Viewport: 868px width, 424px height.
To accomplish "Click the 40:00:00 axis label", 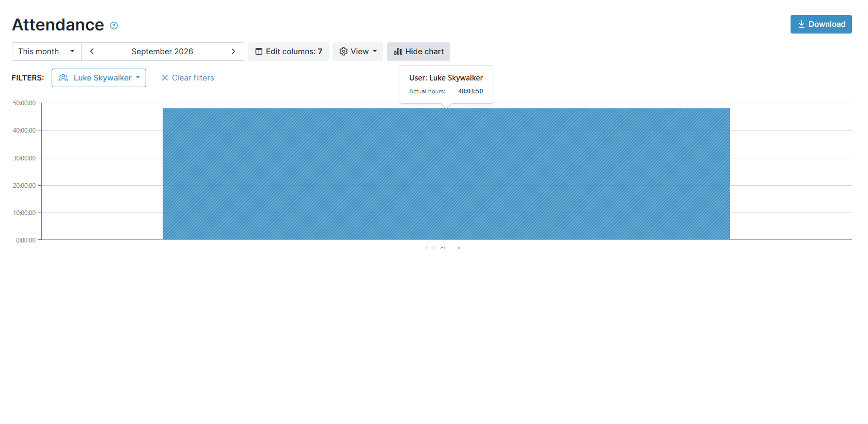I will pyautogui.click(x=24, y=131).
